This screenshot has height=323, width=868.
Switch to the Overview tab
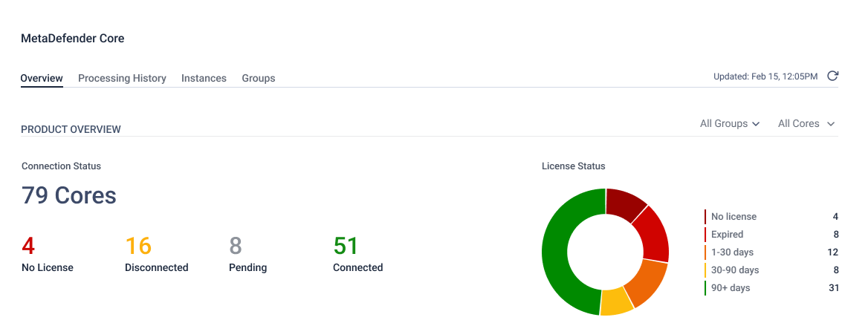[x=42, y=78]
